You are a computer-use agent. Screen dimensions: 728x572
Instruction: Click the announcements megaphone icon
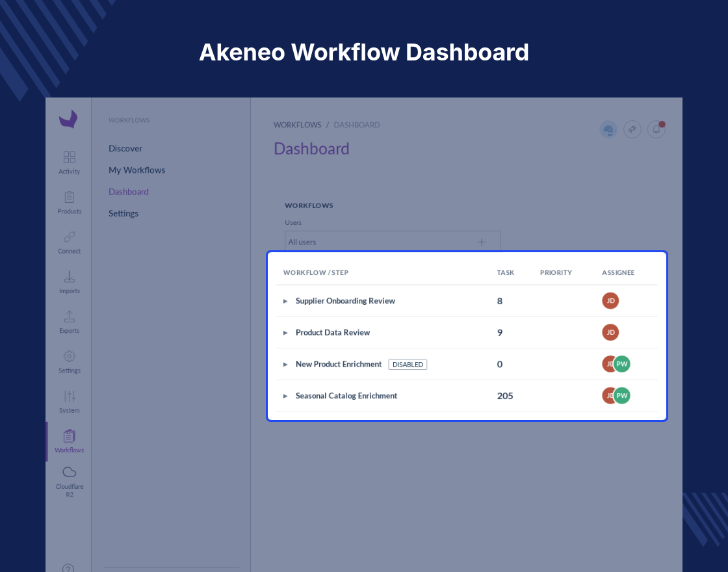coord(632,129)
